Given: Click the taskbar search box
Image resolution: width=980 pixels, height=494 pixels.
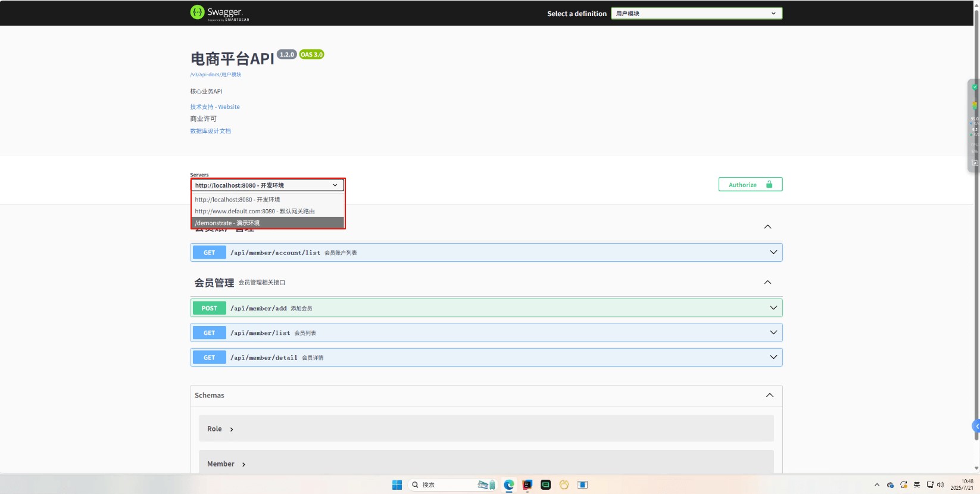Looking at the screenshot, I should coord(444,485).
